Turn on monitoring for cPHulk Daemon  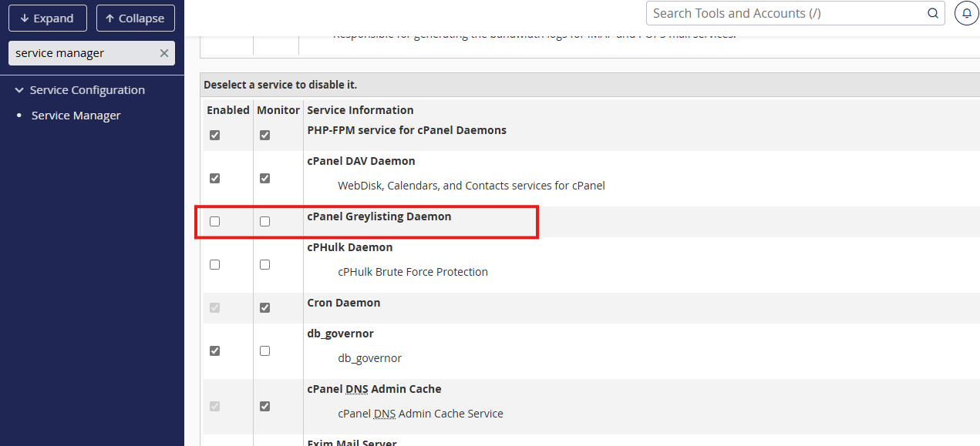264,264
